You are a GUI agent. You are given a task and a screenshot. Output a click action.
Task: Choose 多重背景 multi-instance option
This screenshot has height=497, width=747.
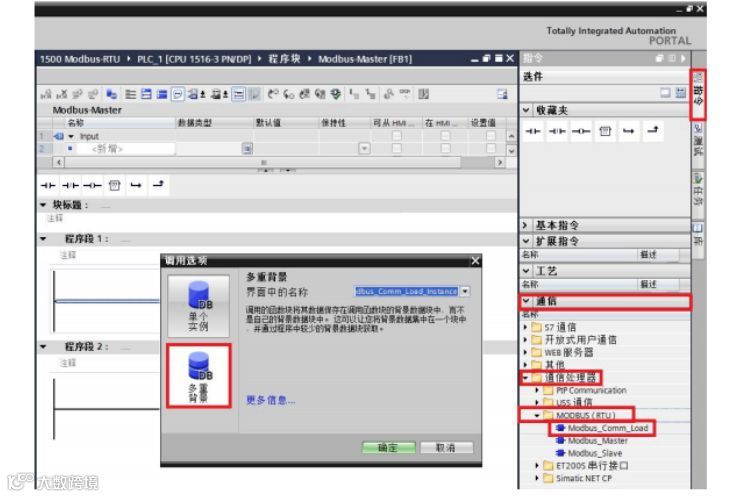pyautogui.click(x=199, y=376)
